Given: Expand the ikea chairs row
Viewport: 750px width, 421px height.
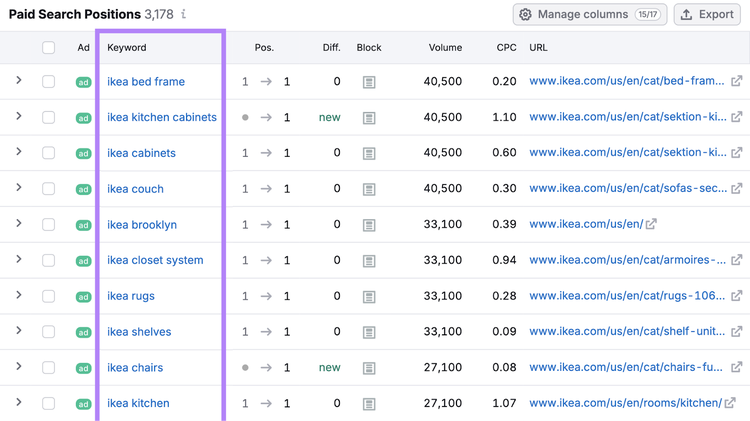Looking at the screenshot, I should point(19,366).
